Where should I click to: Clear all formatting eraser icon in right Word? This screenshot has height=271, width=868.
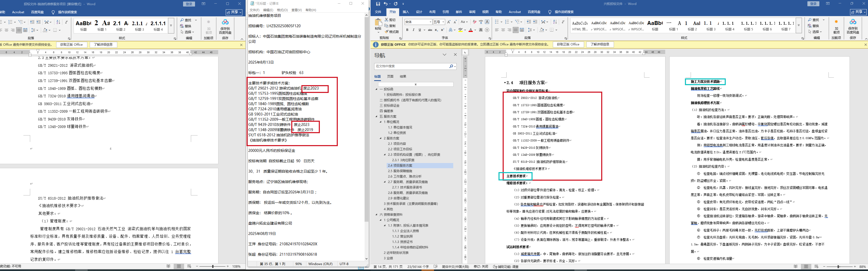pyautogui.click(x=474, y=22)
